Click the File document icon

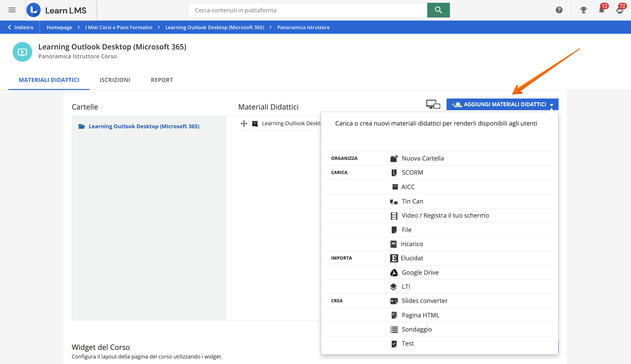click(x=394, y=230)
